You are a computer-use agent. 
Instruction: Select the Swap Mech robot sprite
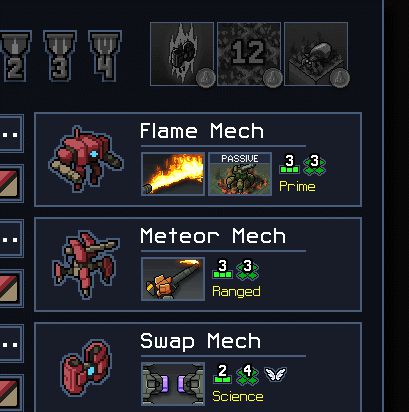click(x=86, y=368)
